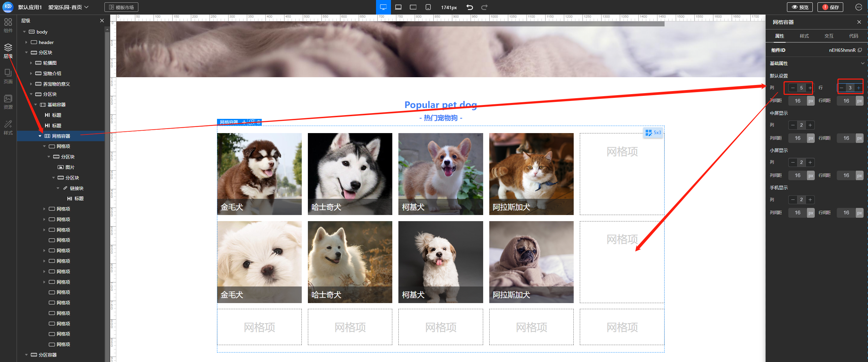Screen dimensions: 868x362
Task: Collapse the 基础属性 section chevron
Action: coord(862,63)
